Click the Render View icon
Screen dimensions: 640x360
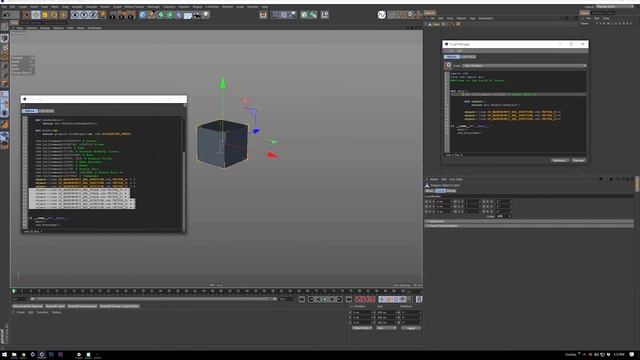click(x=113, y=15)
